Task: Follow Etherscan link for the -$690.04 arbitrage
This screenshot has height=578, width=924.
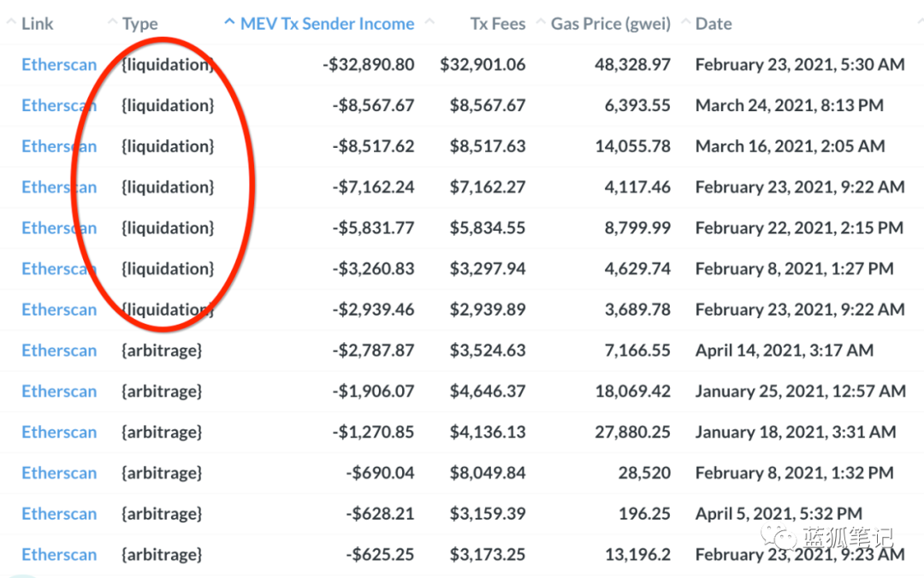Action: 59,473
